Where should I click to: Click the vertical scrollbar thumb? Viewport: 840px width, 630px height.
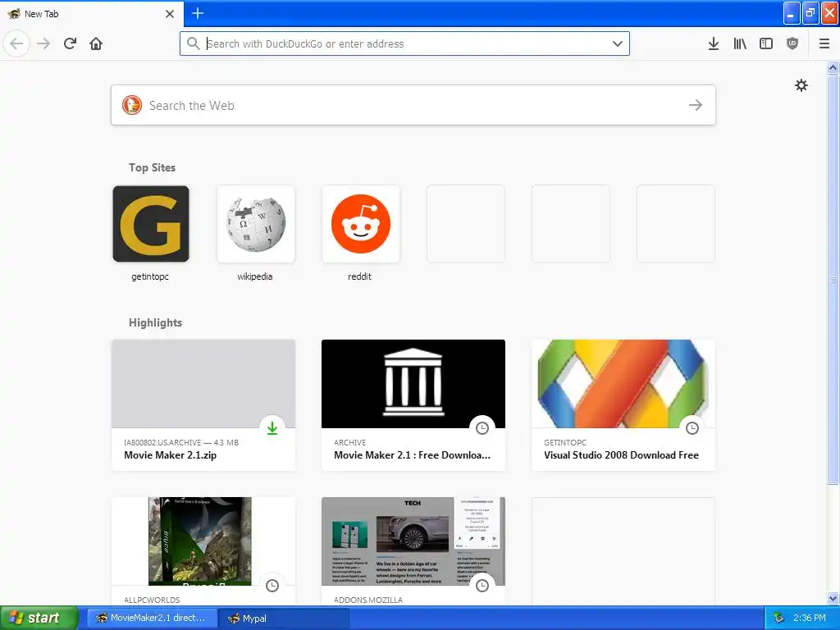pyautogui.click(x=833, y=279)
